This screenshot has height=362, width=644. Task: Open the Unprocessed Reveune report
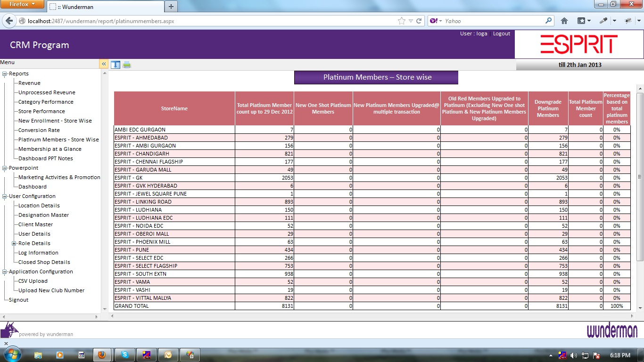tap(47, 92)
